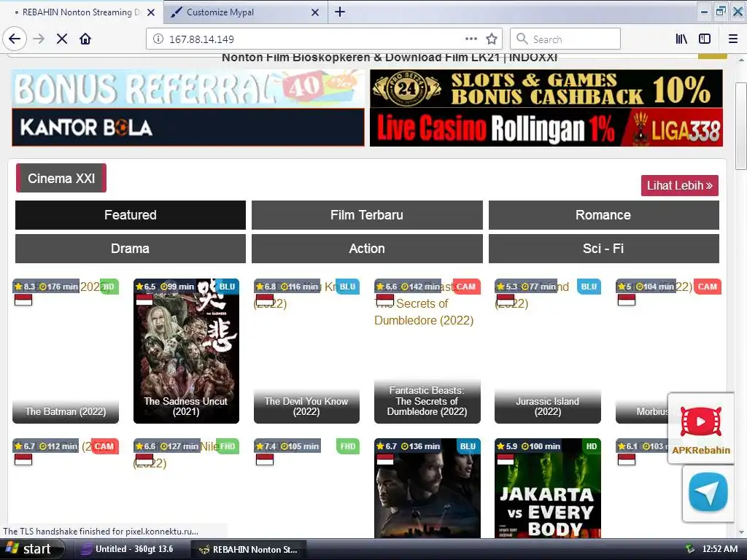Close the Customize Mypal tab
This screenshot has width=747, height=560.
tap(315, 12)
